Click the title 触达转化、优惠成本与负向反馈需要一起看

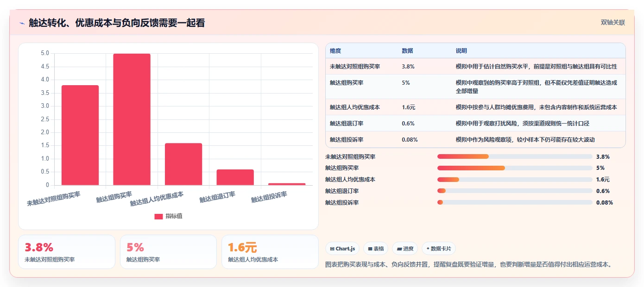point(117,23)
